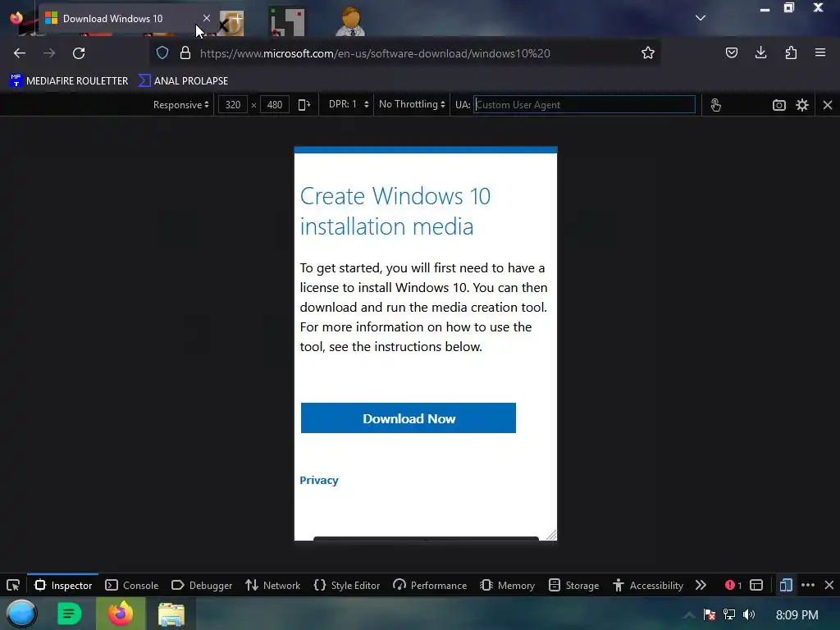Screen dimensions: 840x630
Task: Pick an element from the page
Action: click(13, 585)
